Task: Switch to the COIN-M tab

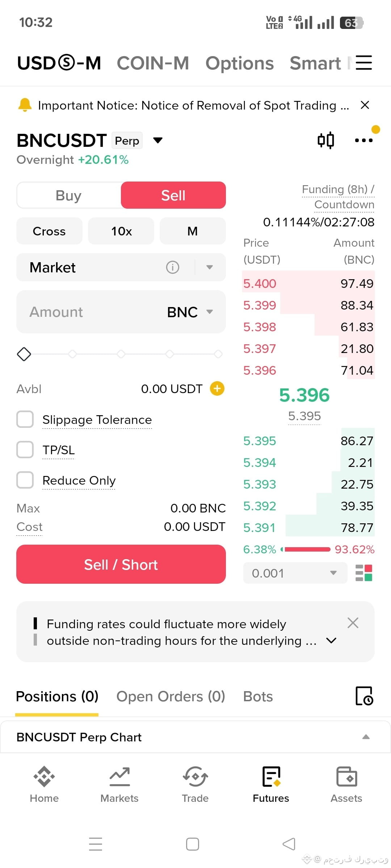Action: coord(153,63)
